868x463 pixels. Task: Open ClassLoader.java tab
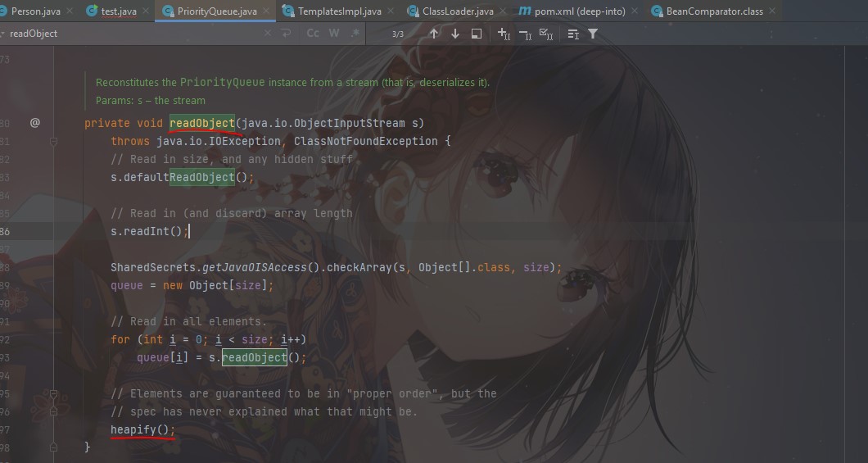pyautogui.click(x=457, y=11)
